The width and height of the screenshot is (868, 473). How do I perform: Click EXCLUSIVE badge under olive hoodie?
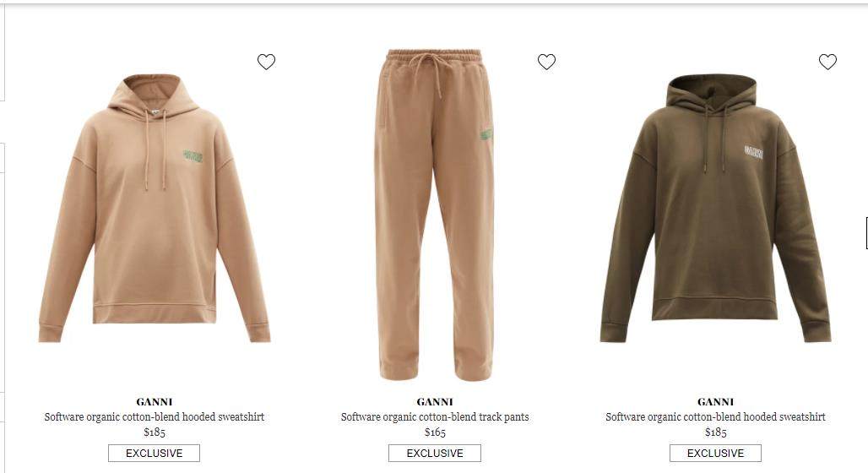point(715,453)
